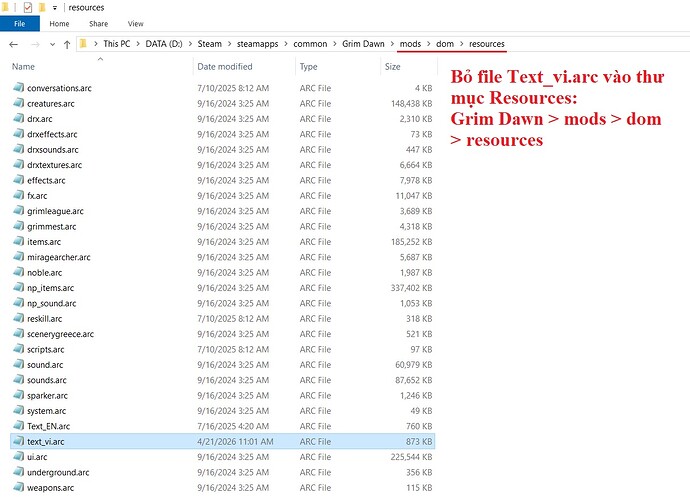Click the new folder icon in quick access toolbar
Image resolution: width=690 pixels, height=497 pixels.
(42, 7)
